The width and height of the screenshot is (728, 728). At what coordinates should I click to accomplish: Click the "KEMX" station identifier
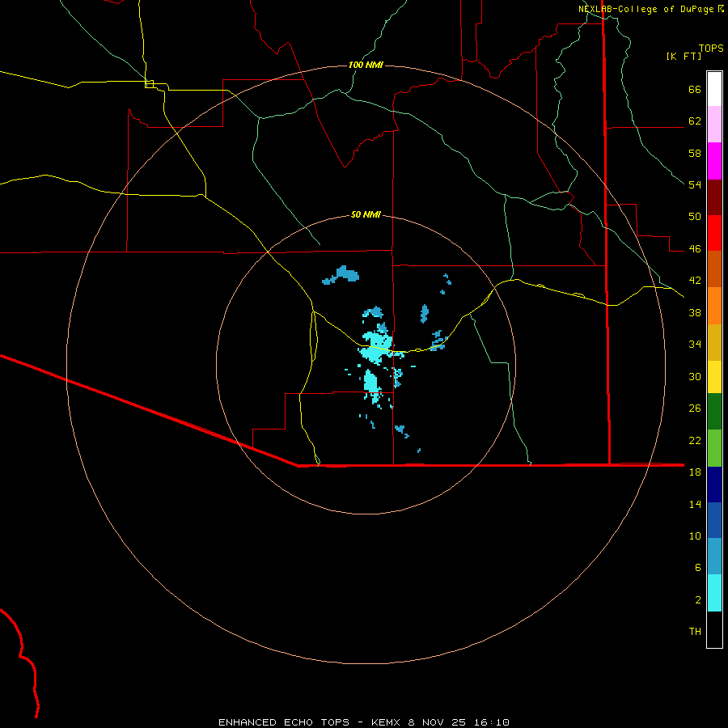[x=387, y=722]
